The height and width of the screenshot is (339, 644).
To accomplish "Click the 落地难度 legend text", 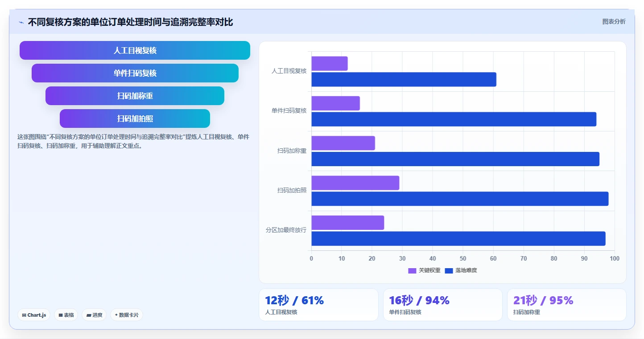I will (466, 271).
